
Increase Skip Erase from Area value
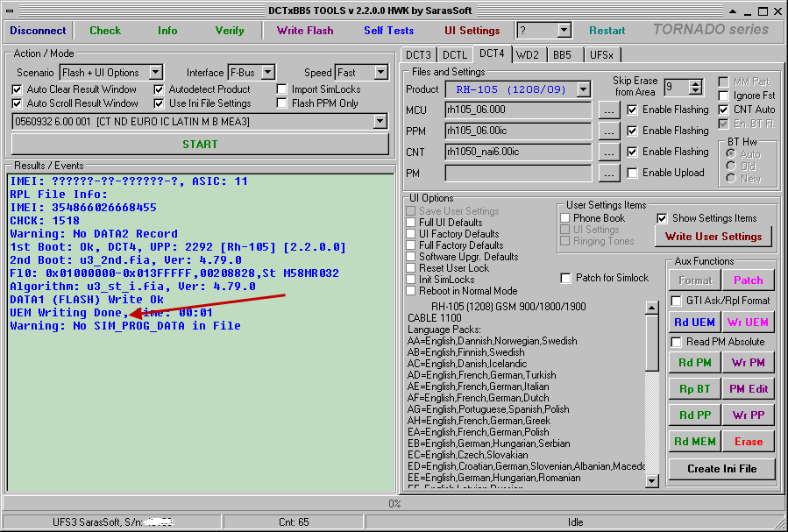coord(696,83)
